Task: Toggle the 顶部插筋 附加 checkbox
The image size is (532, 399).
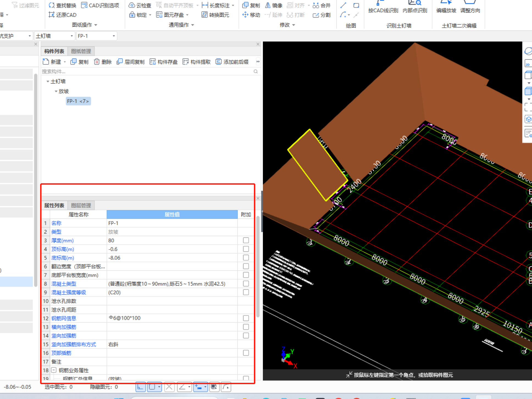Action: 246,353
